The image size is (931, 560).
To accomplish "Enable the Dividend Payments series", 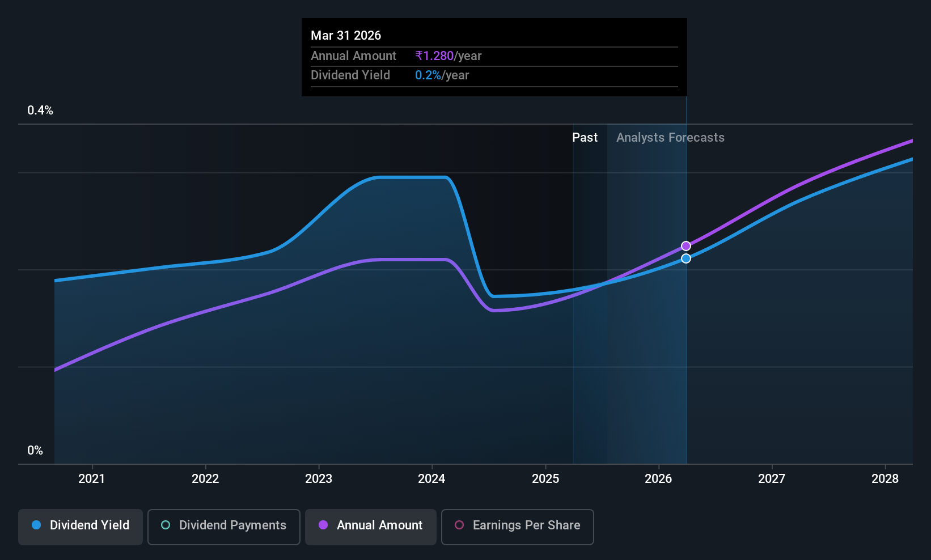I will click(x=224, y=527).
